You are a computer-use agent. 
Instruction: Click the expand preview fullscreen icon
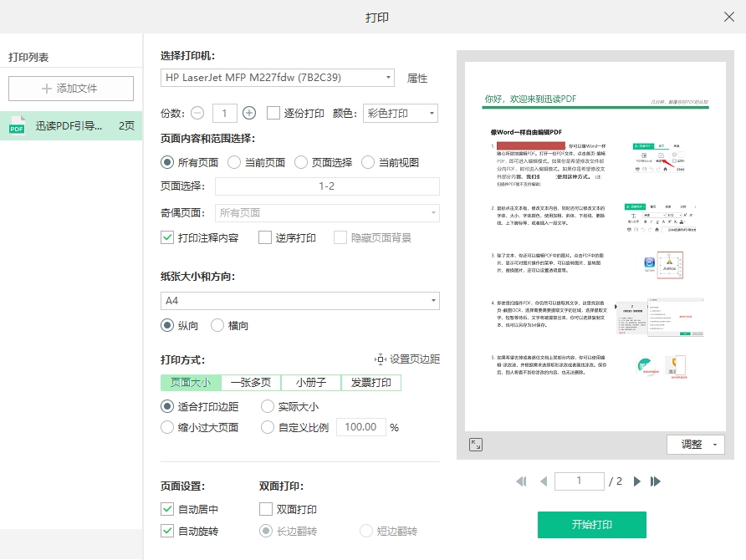tap(475, 445)
